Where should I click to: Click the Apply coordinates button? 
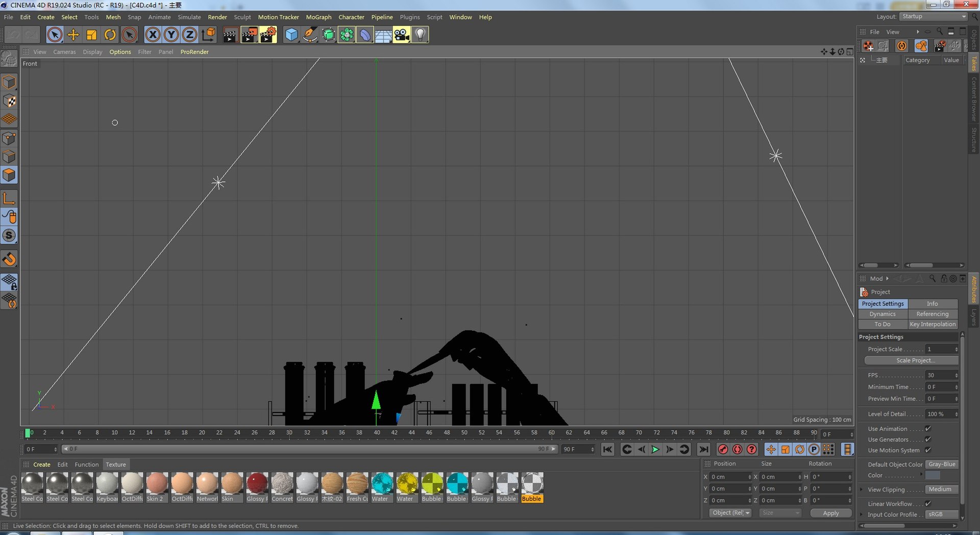(831, 513)
